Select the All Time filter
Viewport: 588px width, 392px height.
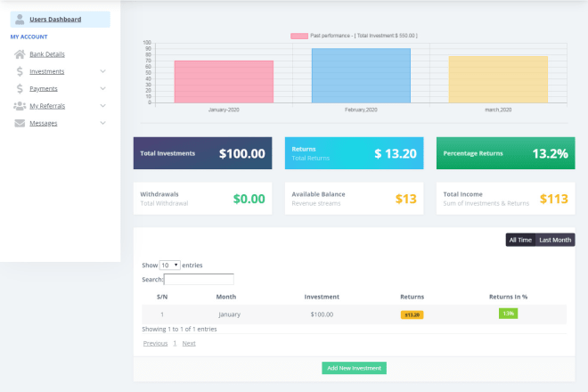coord(520,240)
